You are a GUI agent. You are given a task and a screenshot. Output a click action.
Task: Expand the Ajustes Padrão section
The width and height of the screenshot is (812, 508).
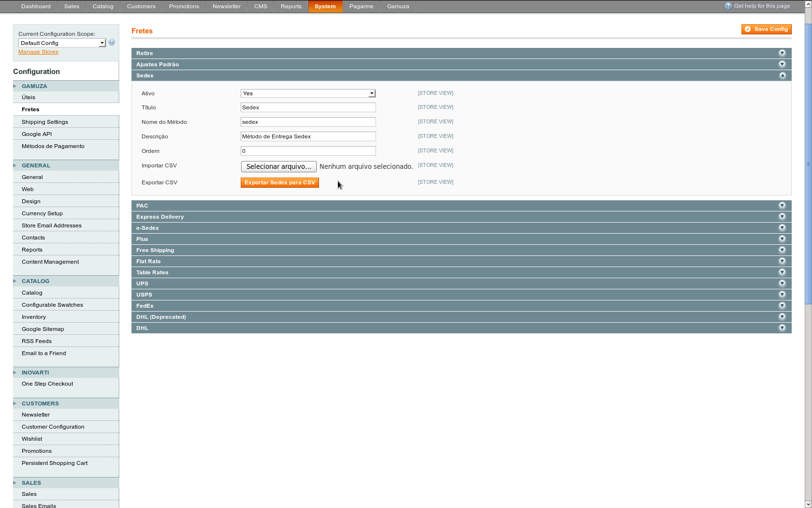461,64
